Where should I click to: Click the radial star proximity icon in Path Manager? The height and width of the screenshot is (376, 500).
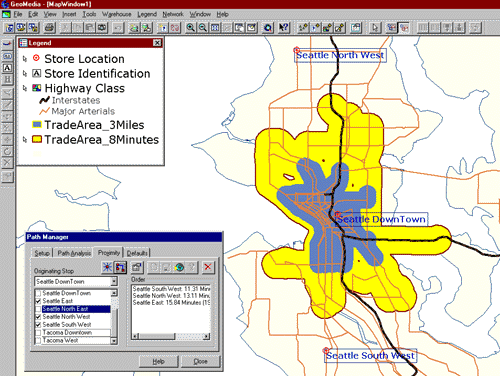[x=107, y=267]
